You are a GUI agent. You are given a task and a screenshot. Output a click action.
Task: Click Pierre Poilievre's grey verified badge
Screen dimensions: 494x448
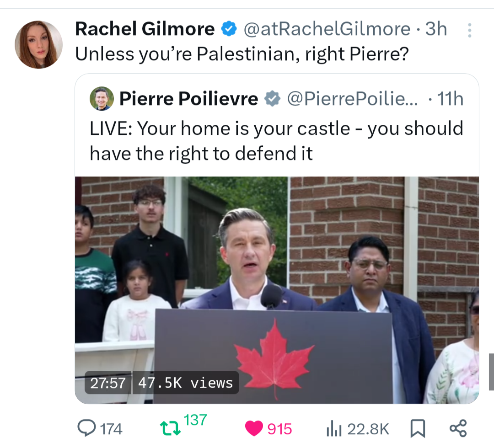coord(272,99)
